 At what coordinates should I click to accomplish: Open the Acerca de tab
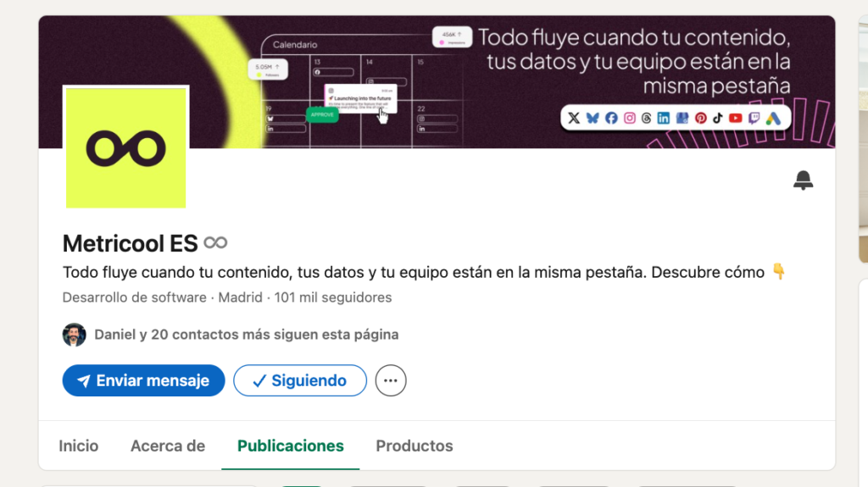tap(168, 445)
